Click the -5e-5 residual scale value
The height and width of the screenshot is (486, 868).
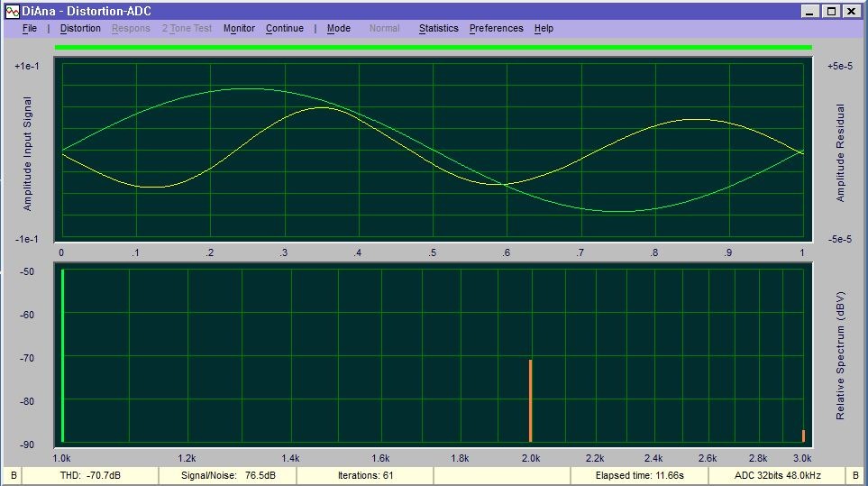pyautogui.click(x=840, y=239)
